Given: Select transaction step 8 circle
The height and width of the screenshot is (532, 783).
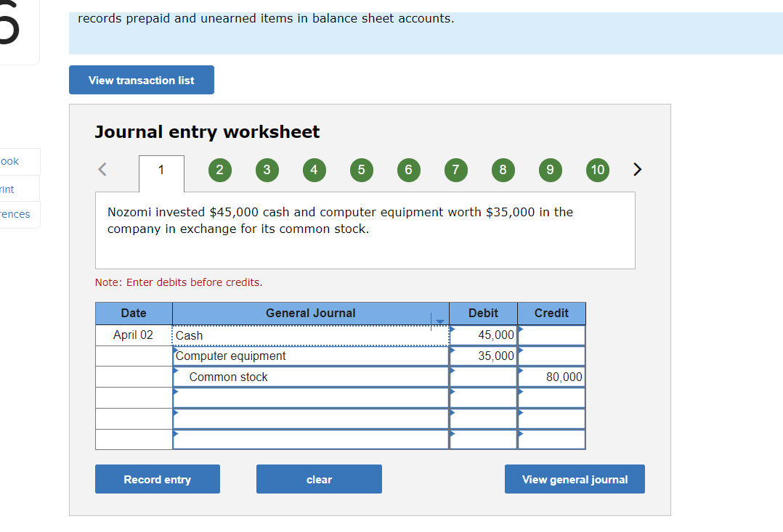Looking at the screenshot, I should point(503,170).
